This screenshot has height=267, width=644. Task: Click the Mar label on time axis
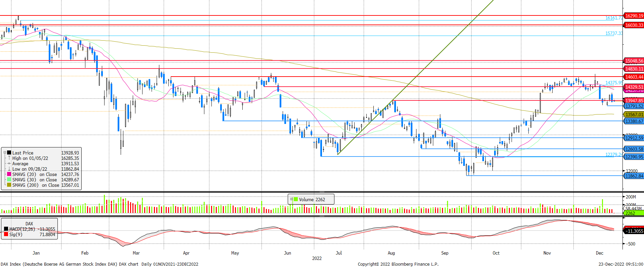136,253
